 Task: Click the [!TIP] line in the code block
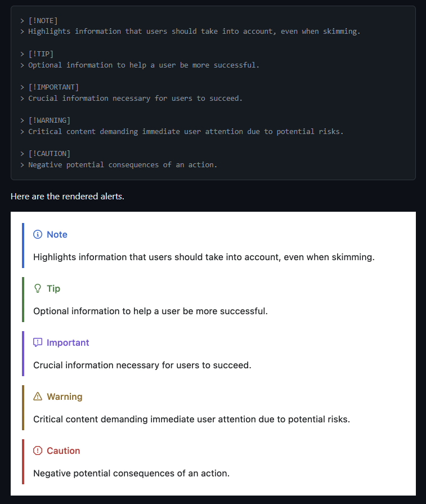[x=41, y=54]
